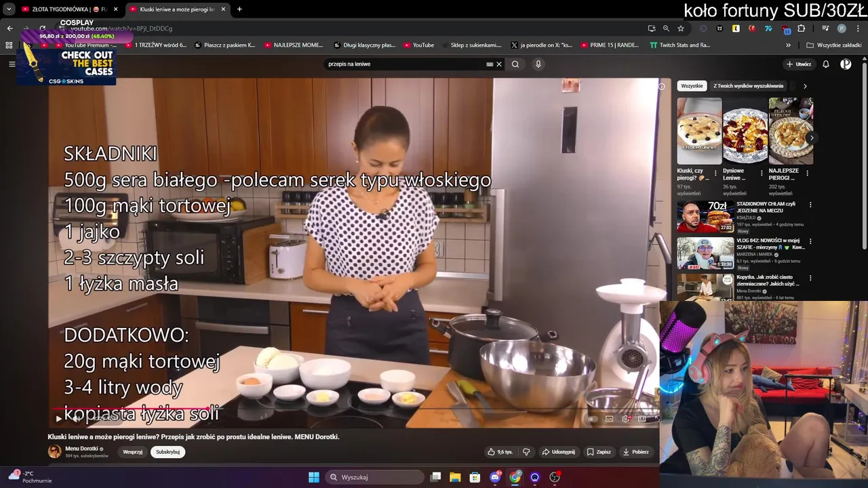
Task: Open options for VLOG 842 video
Action: 810,241
